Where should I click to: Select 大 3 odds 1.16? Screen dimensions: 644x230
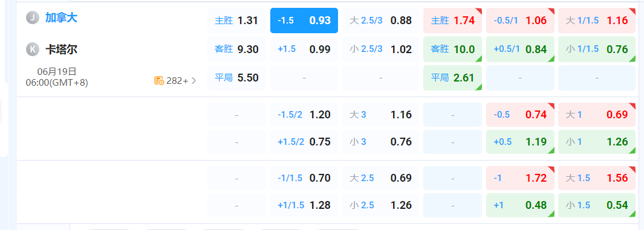pos(381,114)
